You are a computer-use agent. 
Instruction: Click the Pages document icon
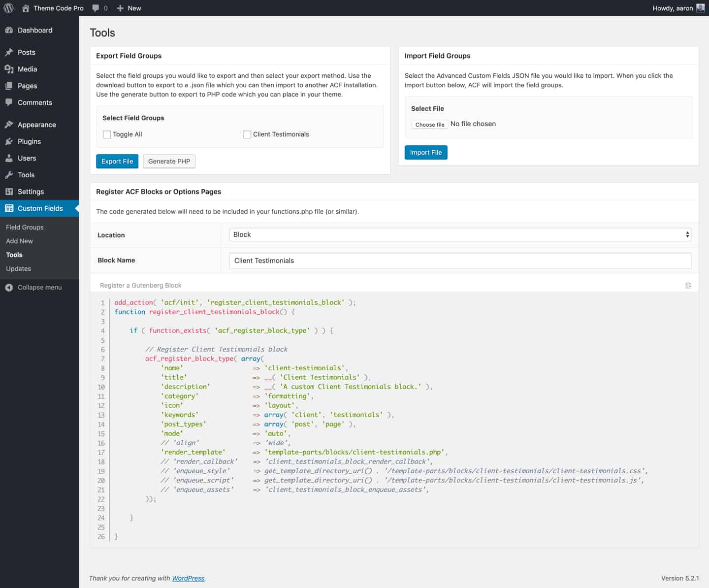9,86
